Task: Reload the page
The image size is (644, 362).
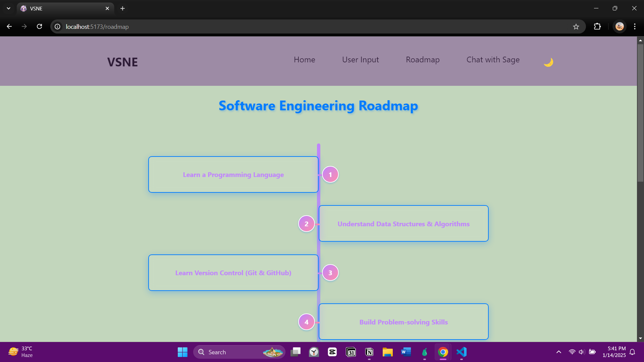Action: pyautogui.click(x=39, y=26)
